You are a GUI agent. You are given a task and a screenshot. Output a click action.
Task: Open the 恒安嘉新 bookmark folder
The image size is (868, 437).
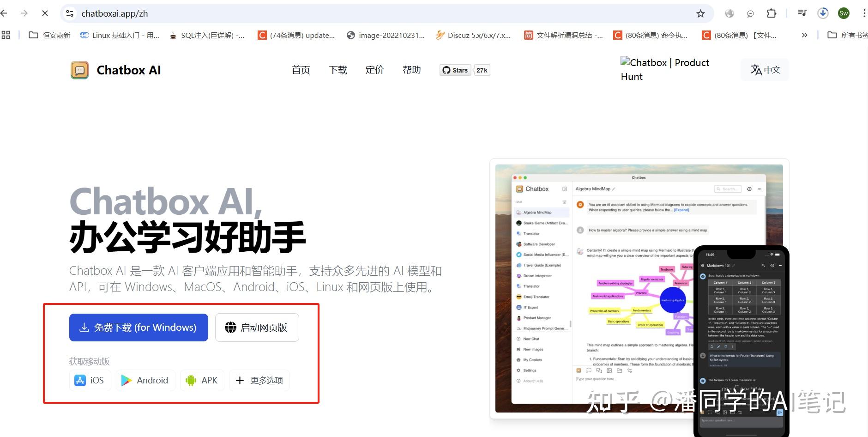point(49,35)
